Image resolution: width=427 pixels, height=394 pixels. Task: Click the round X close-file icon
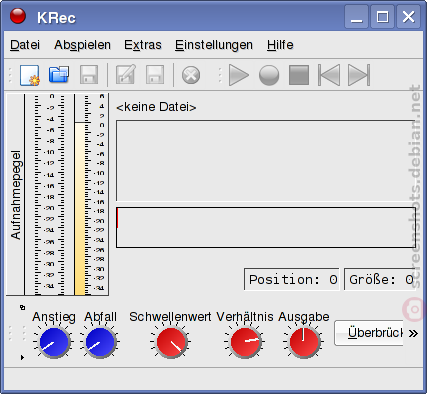[191, 75]
